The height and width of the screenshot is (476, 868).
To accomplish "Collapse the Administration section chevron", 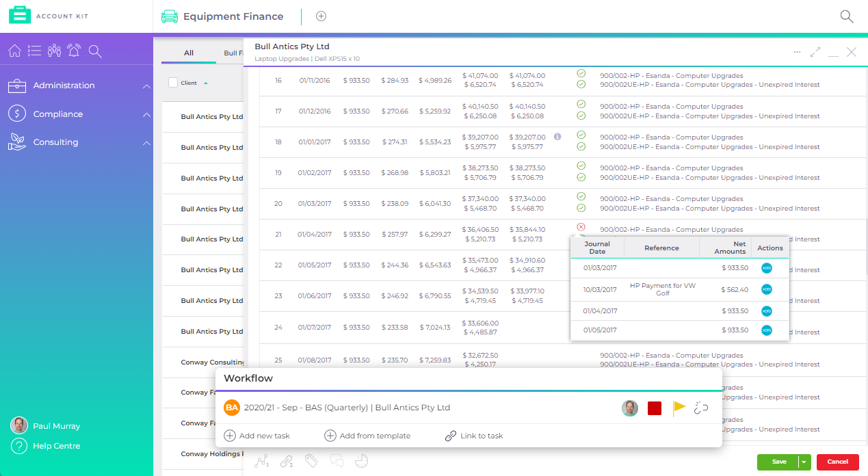I will click(x=146, y=86).
